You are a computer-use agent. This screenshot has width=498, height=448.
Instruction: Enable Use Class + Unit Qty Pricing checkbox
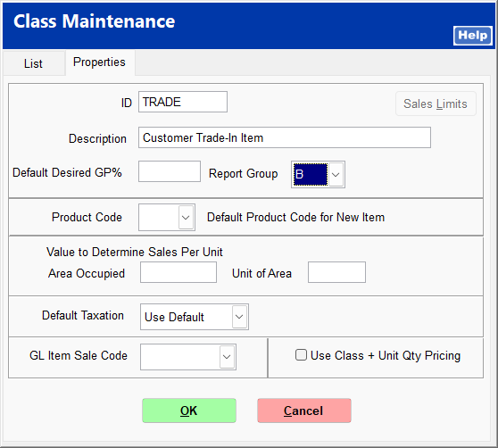pos(301,355)
